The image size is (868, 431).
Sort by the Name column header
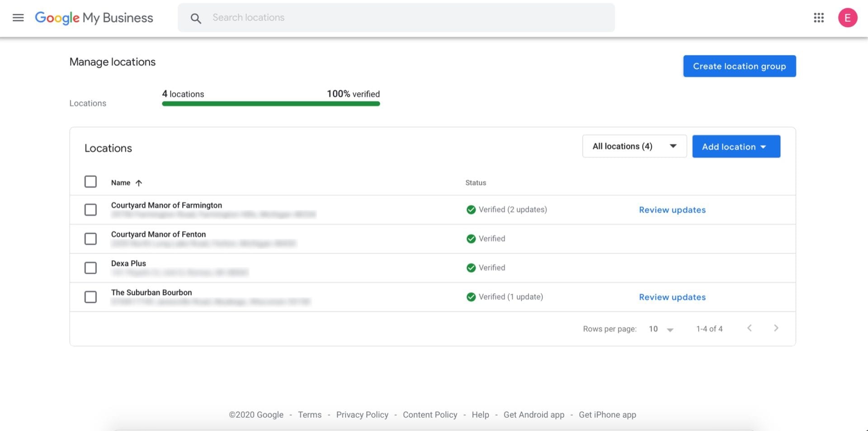point(121,183)
